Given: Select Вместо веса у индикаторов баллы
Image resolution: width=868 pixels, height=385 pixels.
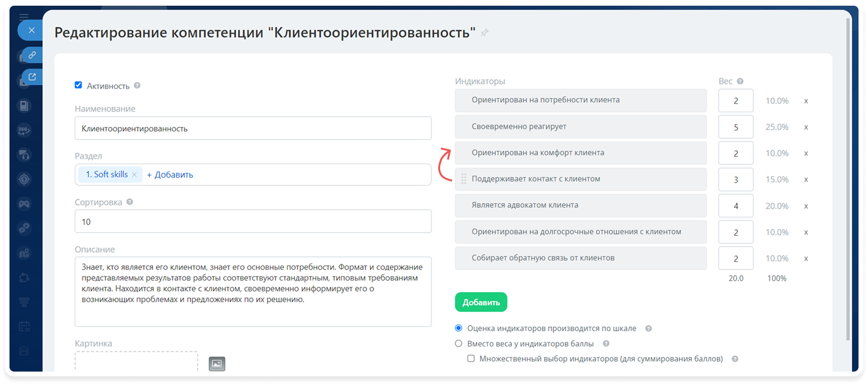Looking at the screenshot, I should pos(459,343).
